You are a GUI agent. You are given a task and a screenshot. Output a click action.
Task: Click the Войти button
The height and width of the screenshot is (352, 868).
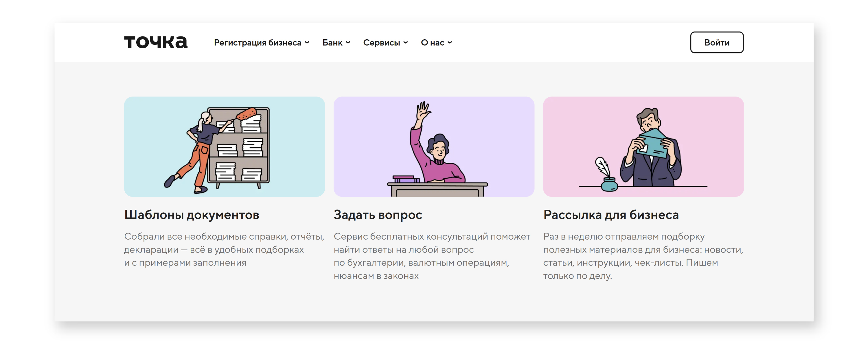(x=717, y=42)
